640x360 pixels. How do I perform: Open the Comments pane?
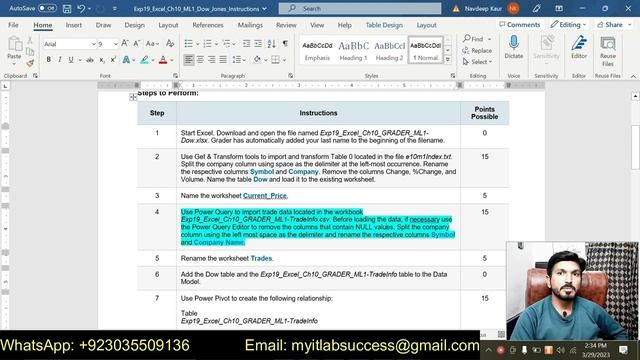(520, 24)
